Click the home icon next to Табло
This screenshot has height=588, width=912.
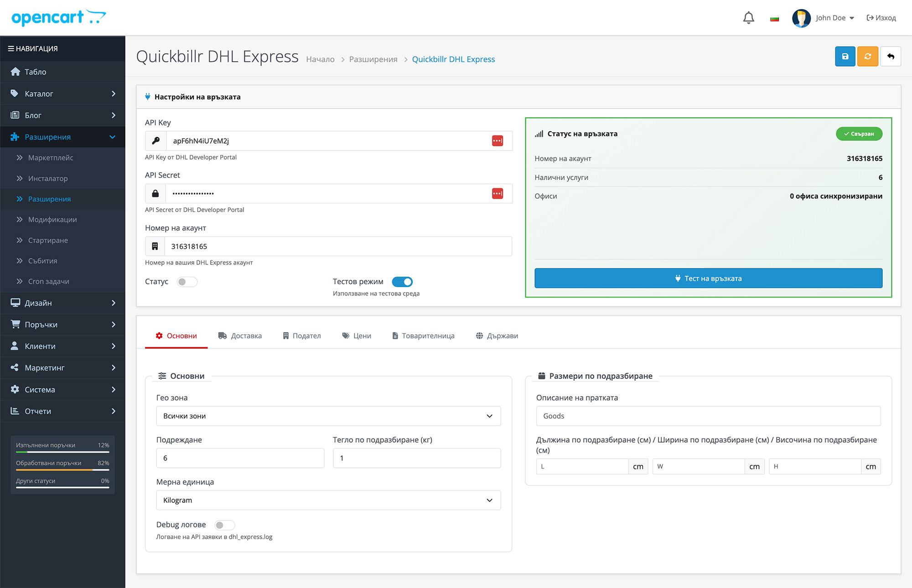[16, 72]
